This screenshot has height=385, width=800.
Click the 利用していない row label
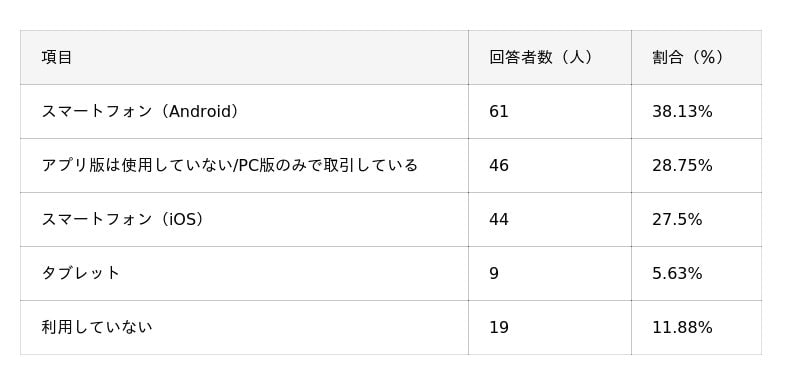click(x=97, y=327)
